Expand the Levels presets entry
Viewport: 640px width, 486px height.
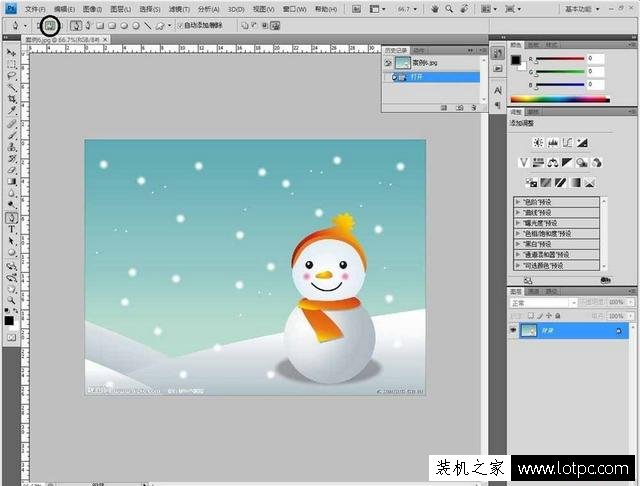556,202
